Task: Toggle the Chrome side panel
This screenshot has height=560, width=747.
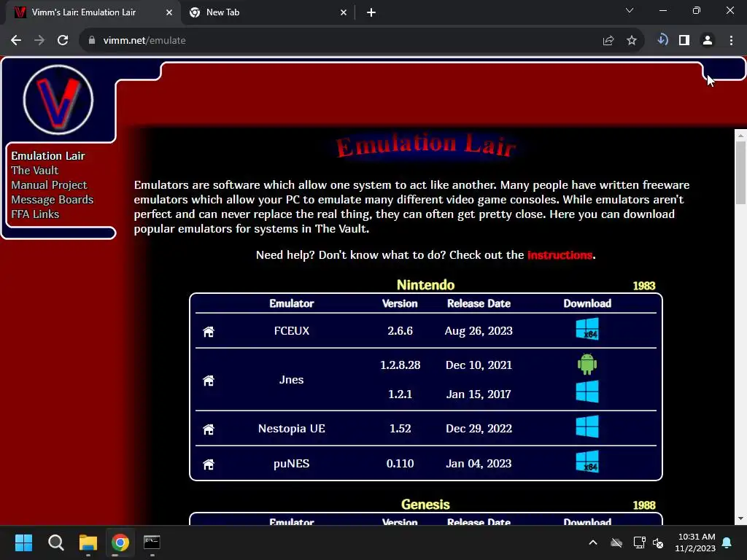Action: (x=684, y=41)
